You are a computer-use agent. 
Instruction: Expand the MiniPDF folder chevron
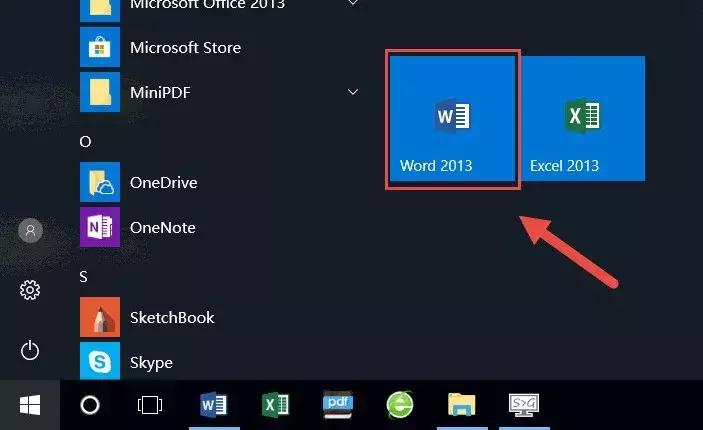pyautogui.click(x=353, y=92)
